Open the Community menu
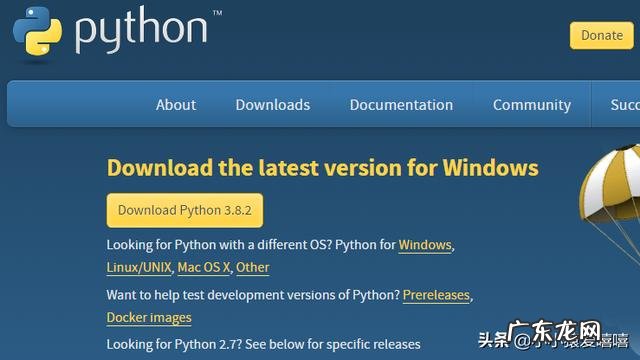The image size is (640, 360). coord(532,105)
